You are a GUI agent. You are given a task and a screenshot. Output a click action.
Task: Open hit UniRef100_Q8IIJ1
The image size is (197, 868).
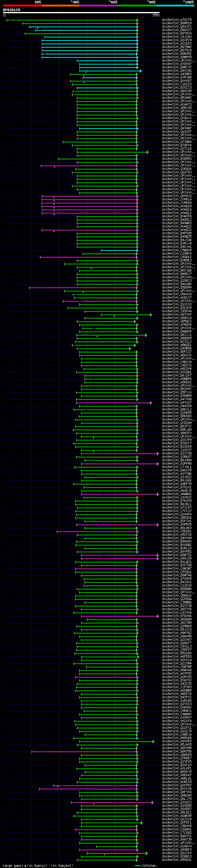(x=177, y=335)
